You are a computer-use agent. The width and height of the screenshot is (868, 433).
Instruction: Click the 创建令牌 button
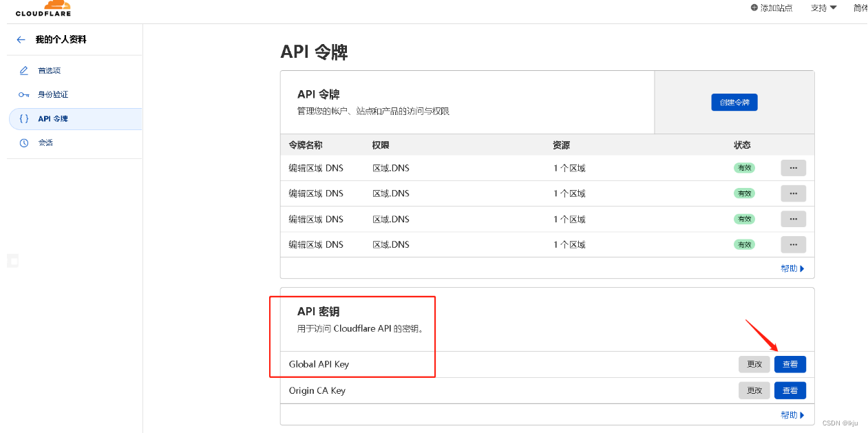point(734,102)
